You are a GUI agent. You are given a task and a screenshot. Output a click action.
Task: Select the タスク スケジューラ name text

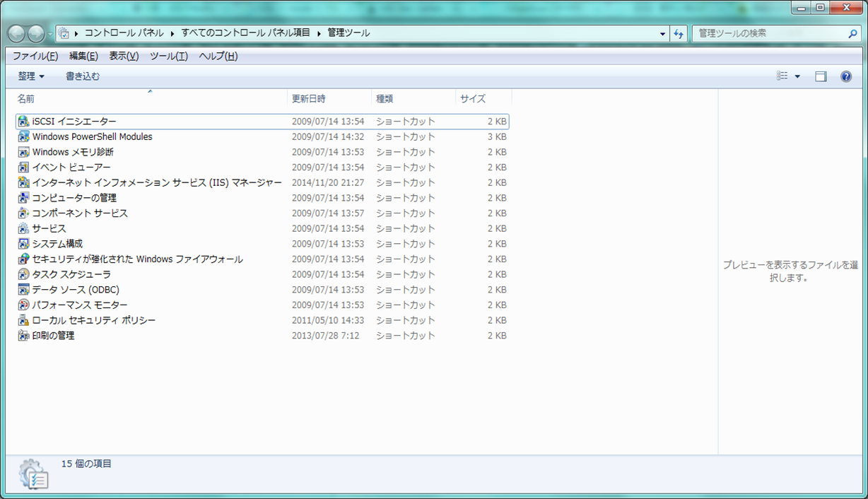pyautogui.click(x=71, y=274)
